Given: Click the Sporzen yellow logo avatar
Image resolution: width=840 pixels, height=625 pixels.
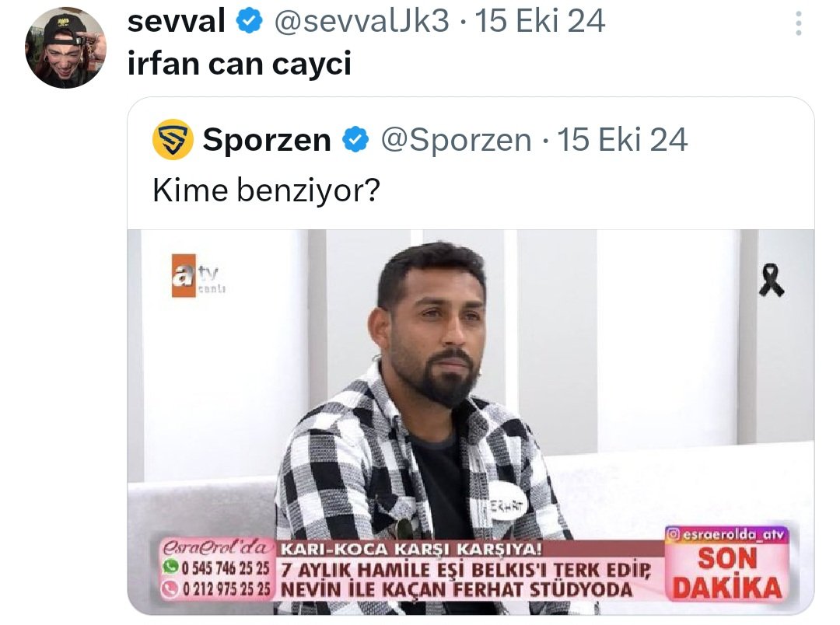Looking at the screenshot, I should [x=173, y=140].
